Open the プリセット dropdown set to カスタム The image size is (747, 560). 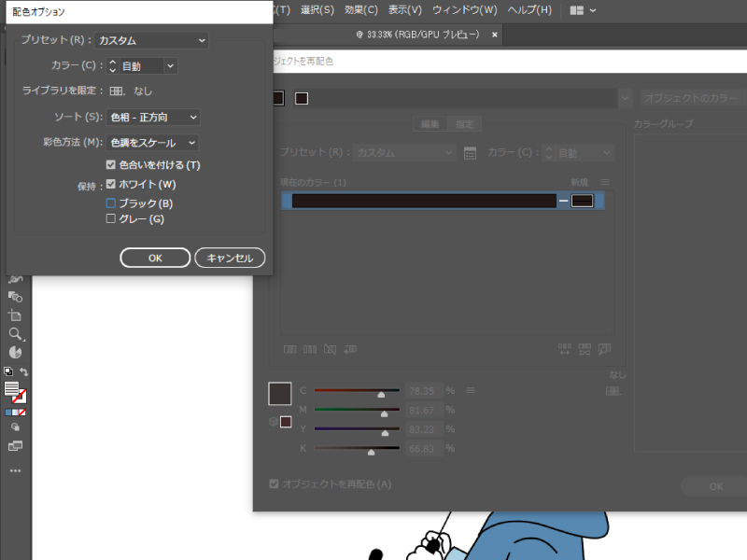(x=151, y=41)
